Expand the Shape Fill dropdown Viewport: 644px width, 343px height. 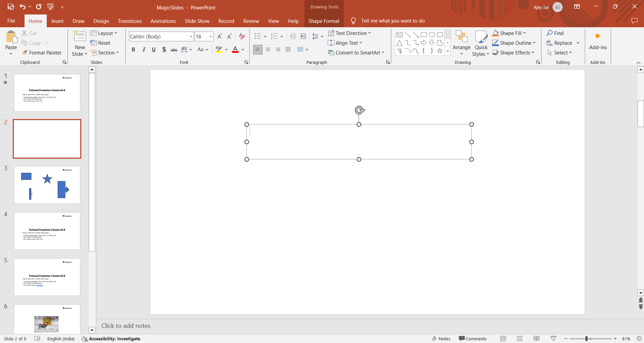(x=524, y=33)
